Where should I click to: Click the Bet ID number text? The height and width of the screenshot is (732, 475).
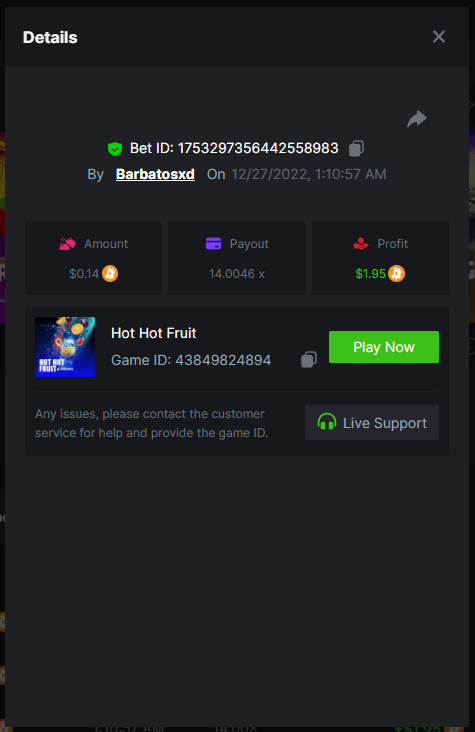258,148
